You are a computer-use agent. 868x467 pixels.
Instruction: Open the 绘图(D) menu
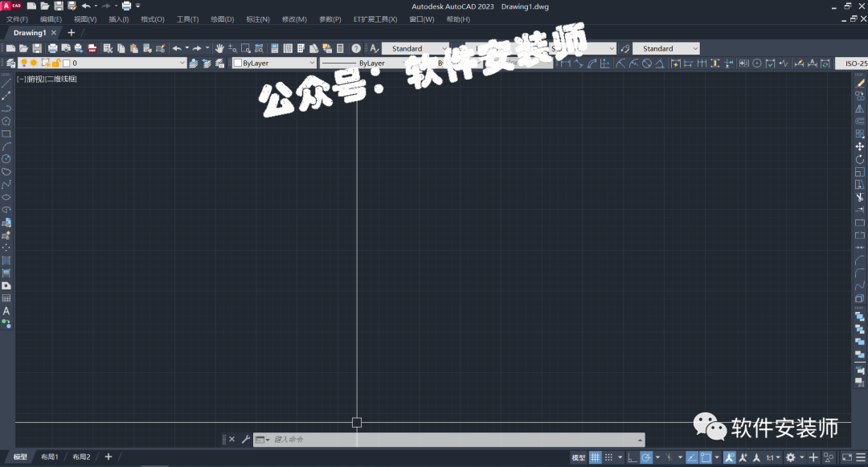pos(222,19)
